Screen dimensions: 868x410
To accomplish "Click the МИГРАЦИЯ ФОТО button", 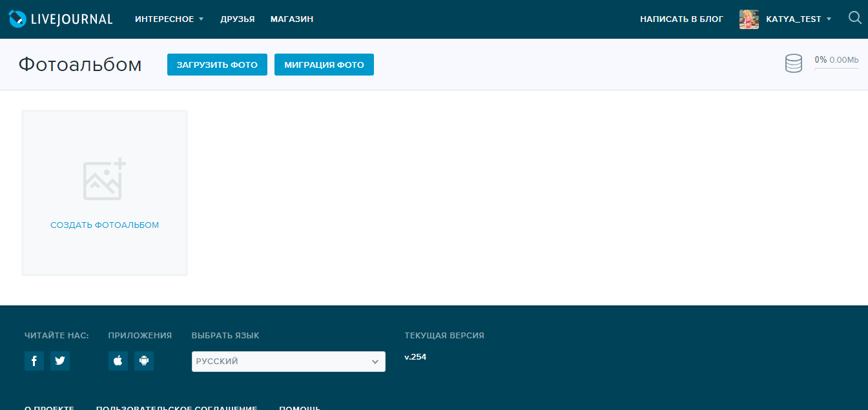I will [x=324, y=65].
